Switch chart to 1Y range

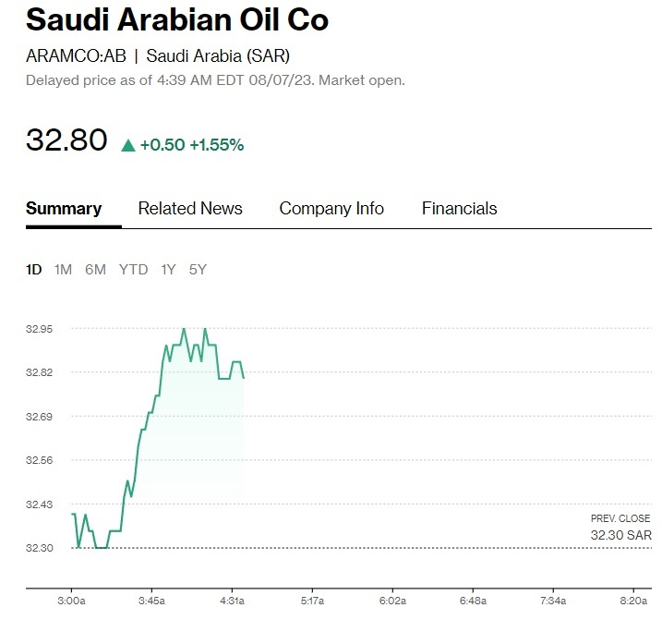pos(168,270)
